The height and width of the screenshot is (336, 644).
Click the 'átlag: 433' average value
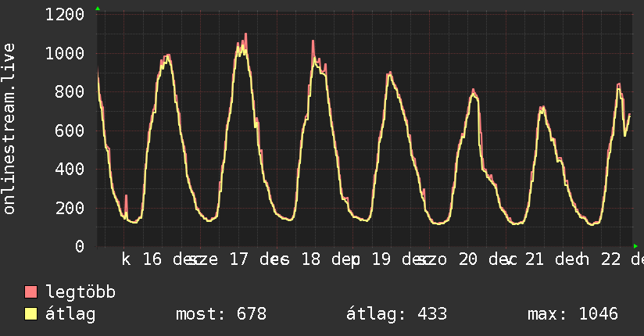[396, 314]
